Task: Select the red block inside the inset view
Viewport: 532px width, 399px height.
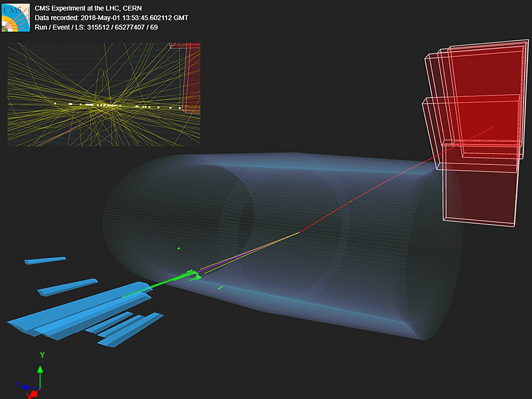Action: tap(192, 79)
